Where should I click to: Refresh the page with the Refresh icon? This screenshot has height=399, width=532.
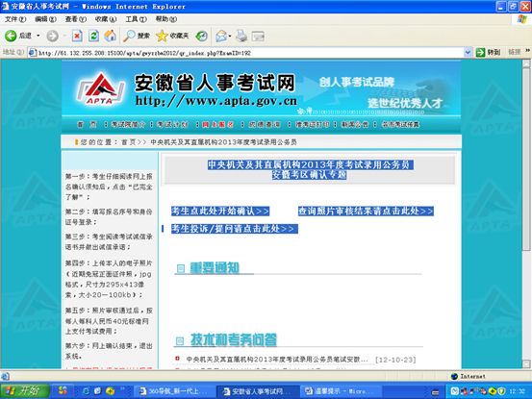93,36
